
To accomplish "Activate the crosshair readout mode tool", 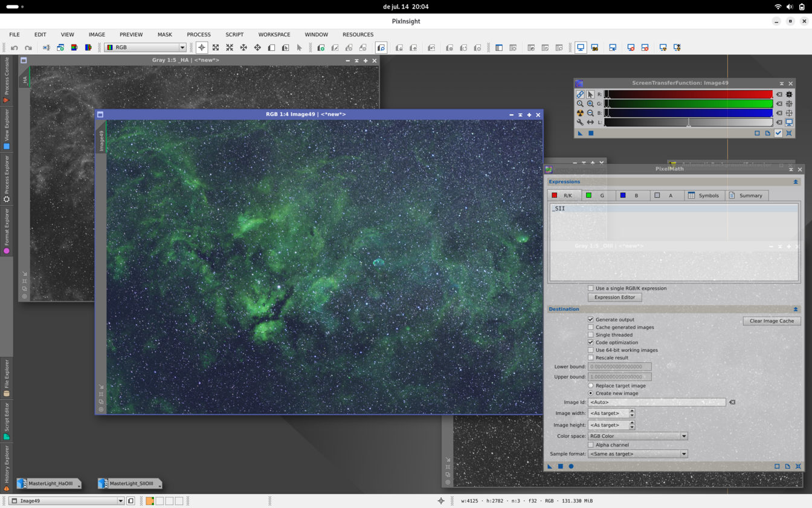I will click(x=202, y=47).
